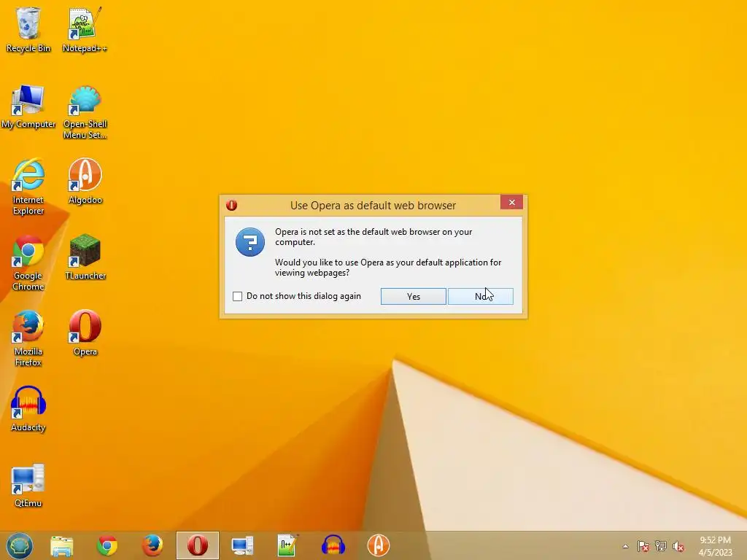Click the blue question mark icon
747x560 pixels.
pos(250,242)
